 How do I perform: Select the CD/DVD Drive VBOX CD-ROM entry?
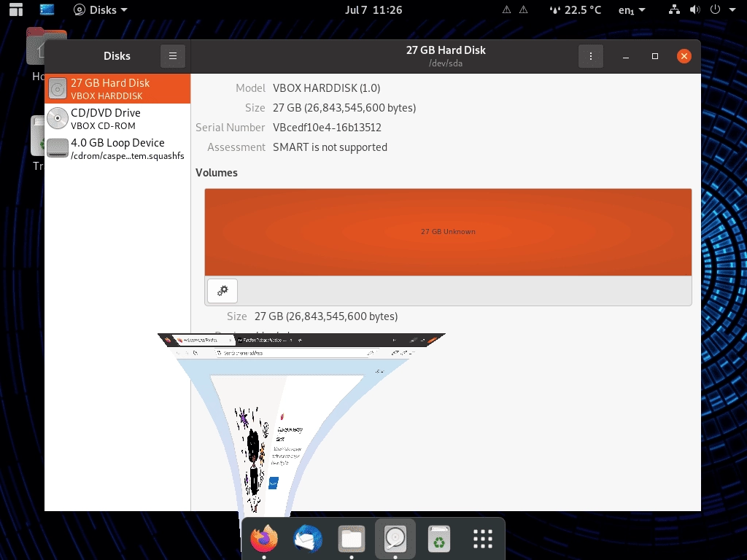click(117, 119)
